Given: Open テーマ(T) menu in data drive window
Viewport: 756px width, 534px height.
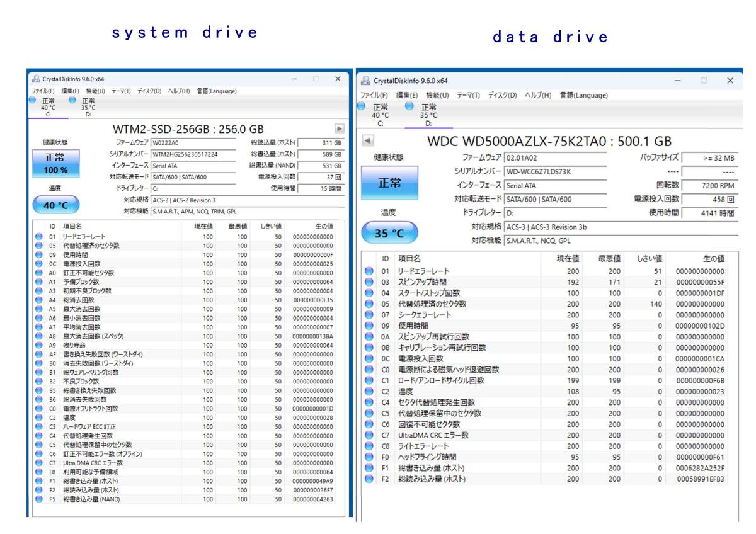Looking at the screenshot, I should [x=468, y=95].
